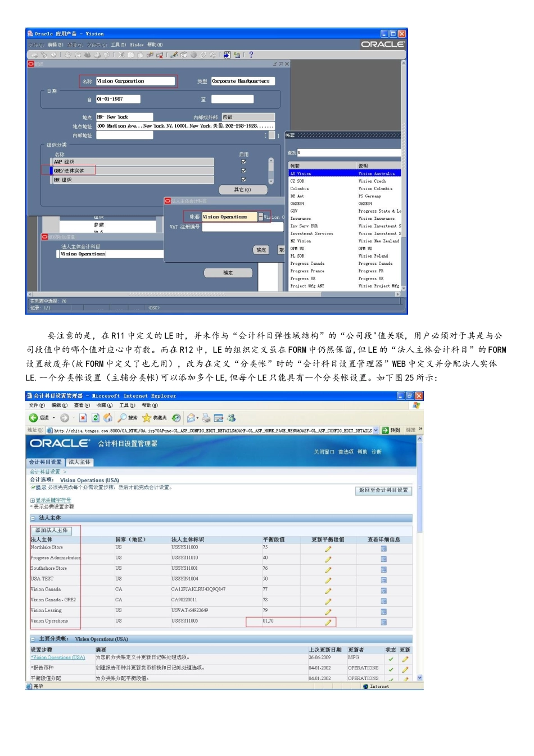Click the IE Refresh icon

tap(96, 418)
